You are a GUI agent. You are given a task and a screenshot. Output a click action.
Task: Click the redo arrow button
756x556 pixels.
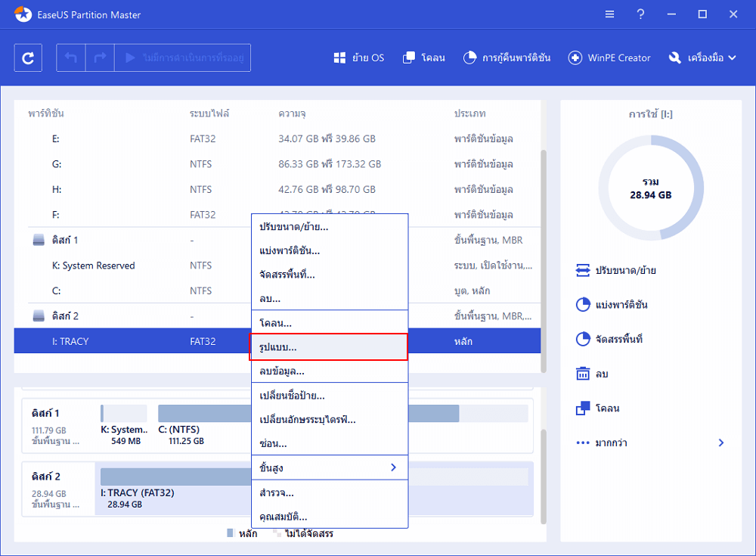click(100, 58)
